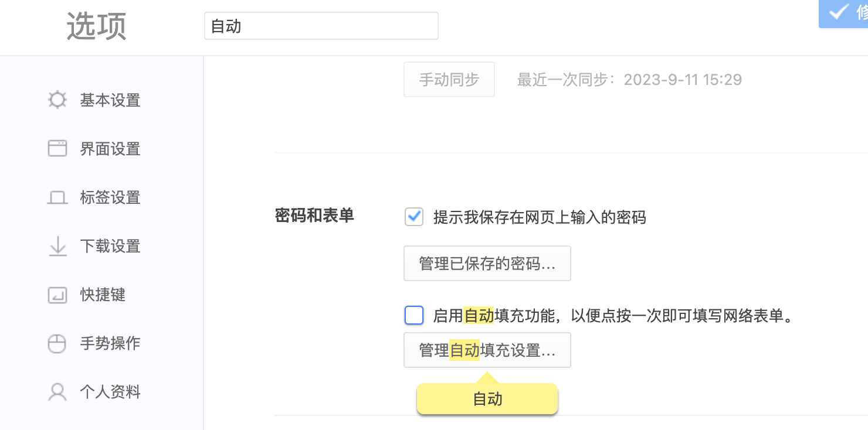Viewport: 868px width, 430px height.
Task: Uncheck 提示我保存在网页上输入的密码 checkbox
Action: coord(414,217)
